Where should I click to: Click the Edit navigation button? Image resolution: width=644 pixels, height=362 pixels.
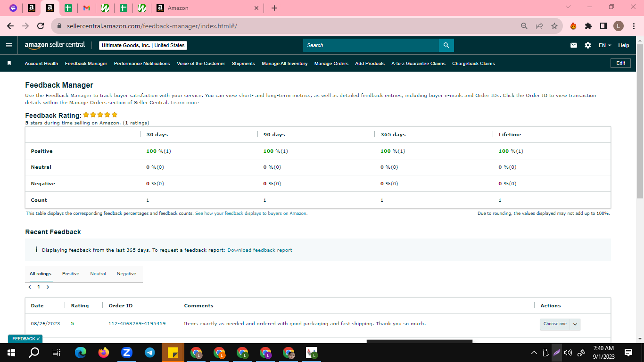pos(620,63)
